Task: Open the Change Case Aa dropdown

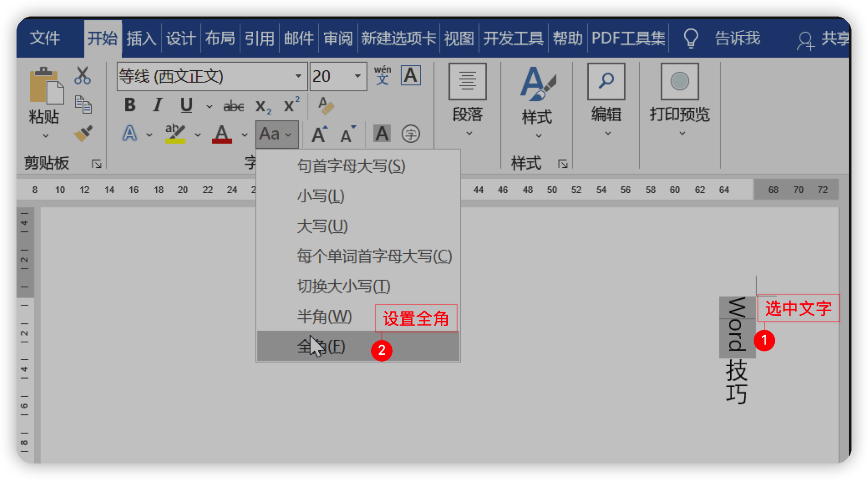Action: (277, 134)
